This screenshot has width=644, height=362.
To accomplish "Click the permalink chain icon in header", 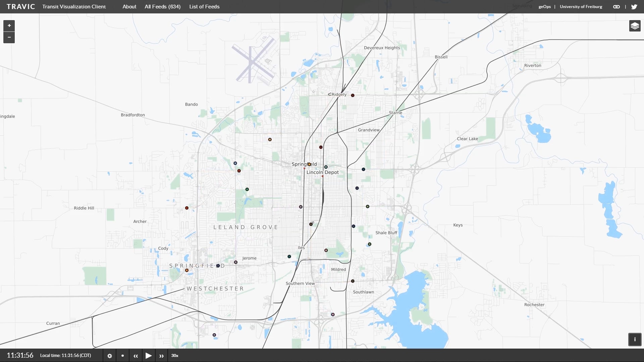I will [x=616, y=6].
